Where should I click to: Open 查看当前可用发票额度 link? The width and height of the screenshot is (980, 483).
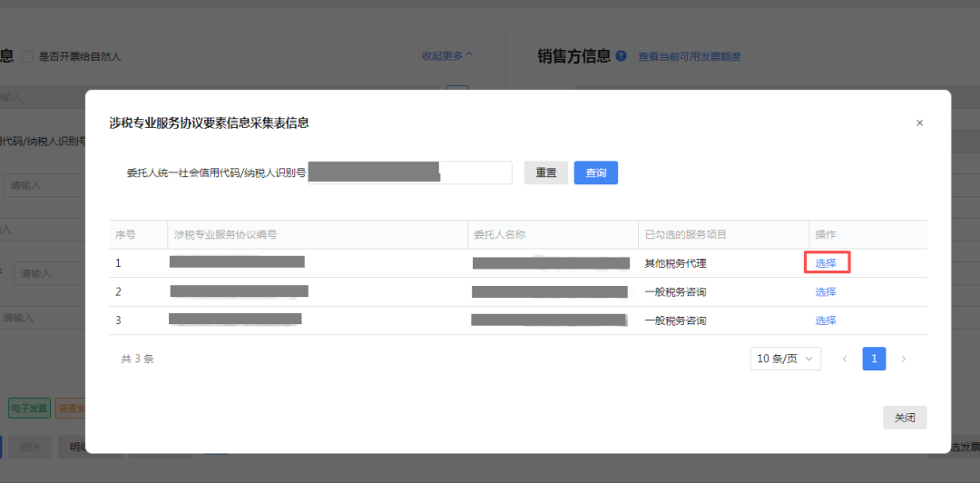click(x=690, y=57)
